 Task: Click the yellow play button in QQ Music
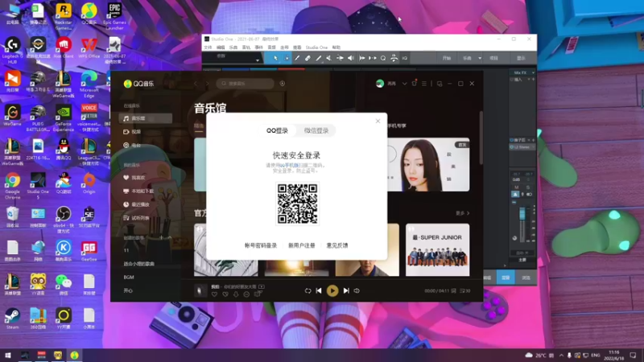click(332, 290)
